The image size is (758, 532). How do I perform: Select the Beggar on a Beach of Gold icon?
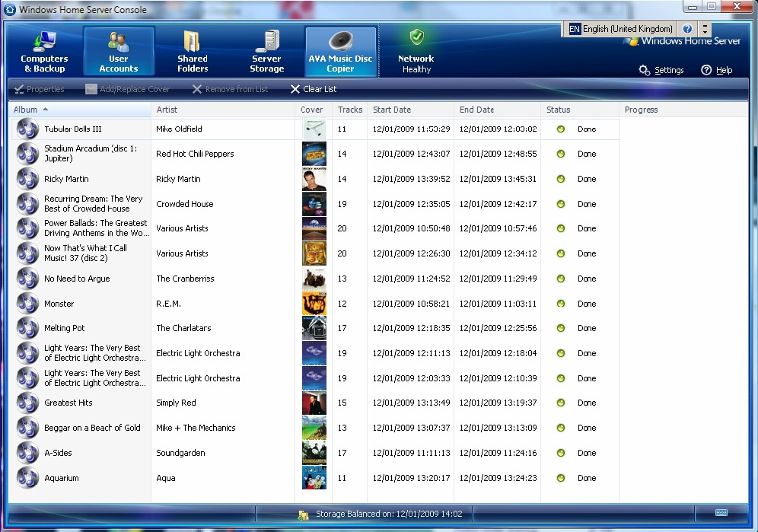27,428
